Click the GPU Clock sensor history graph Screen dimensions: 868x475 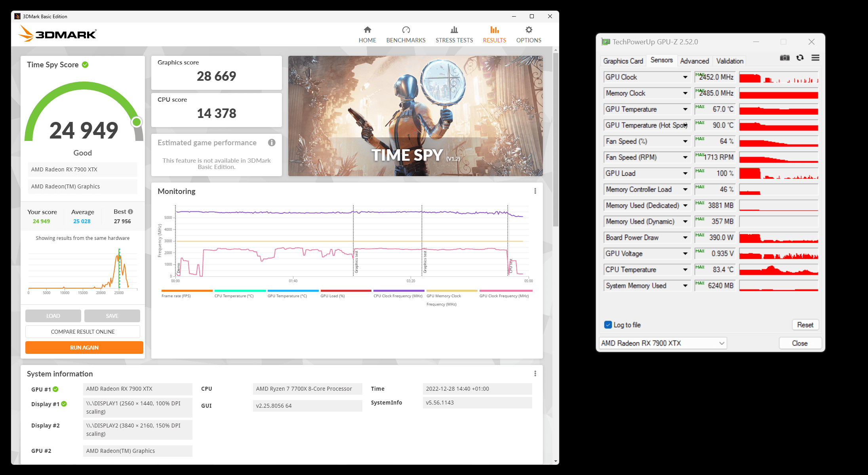(779, 77)
